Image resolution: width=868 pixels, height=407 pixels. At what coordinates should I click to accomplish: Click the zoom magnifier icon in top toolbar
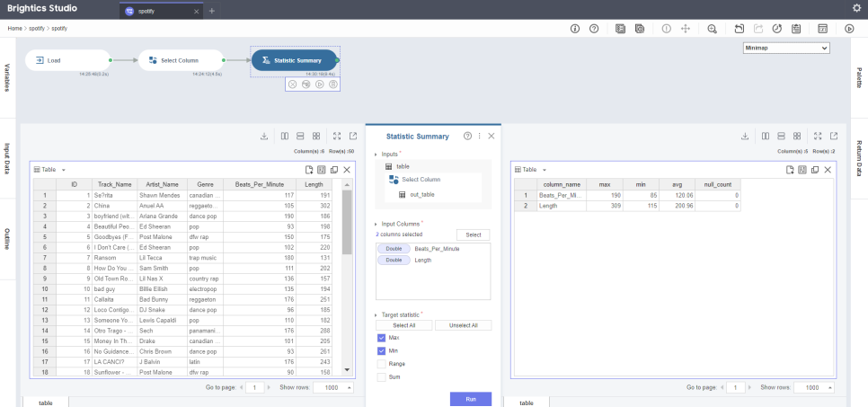click(x=713, y=29)
